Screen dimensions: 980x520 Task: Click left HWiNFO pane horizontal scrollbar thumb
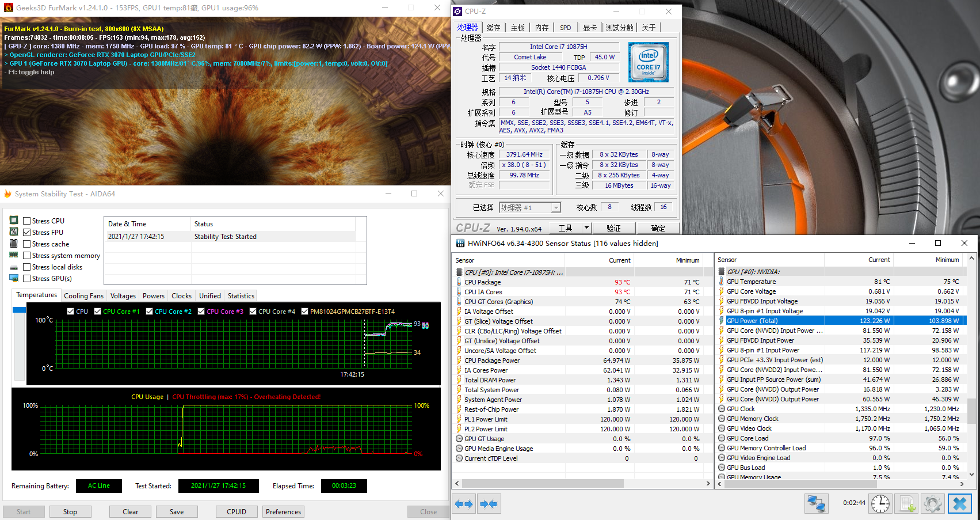(543, 484)
